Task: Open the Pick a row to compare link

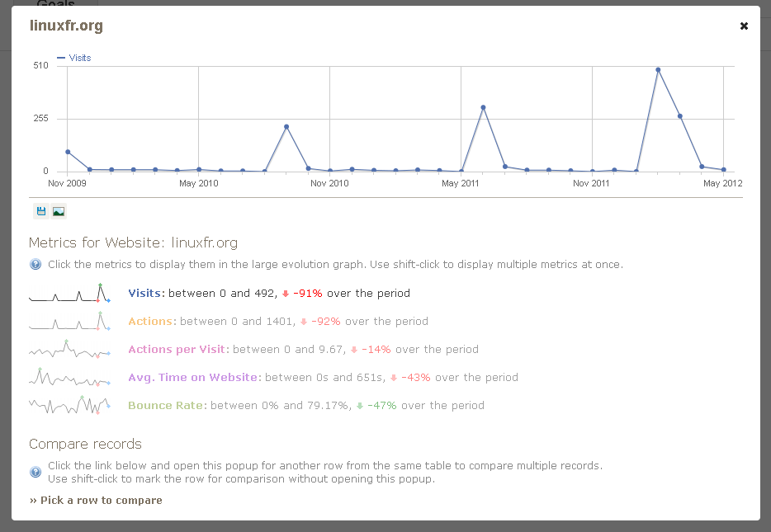Action: tap(96, 500)
